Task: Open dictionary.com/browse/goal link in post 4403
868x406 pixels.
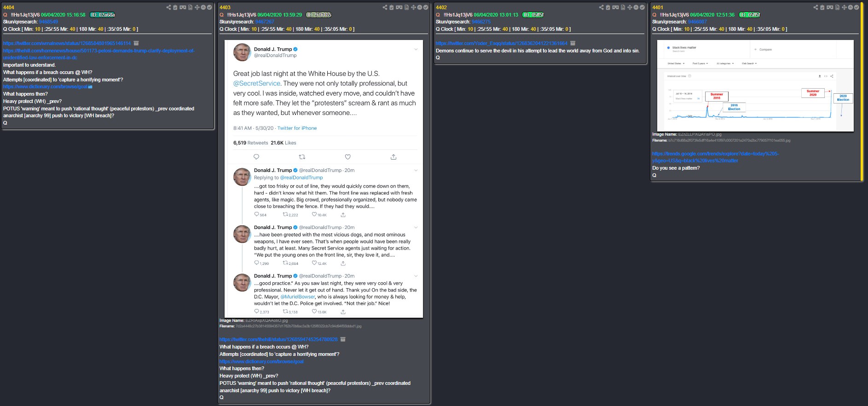Action: [261, 361]
